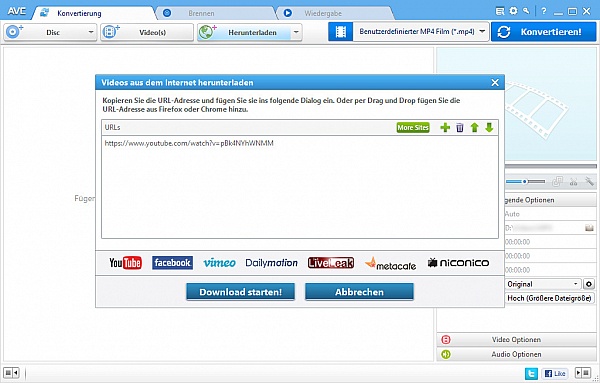Open settings via the gear icon
Screen dimensions: 600x383
(x=513, y=11)
